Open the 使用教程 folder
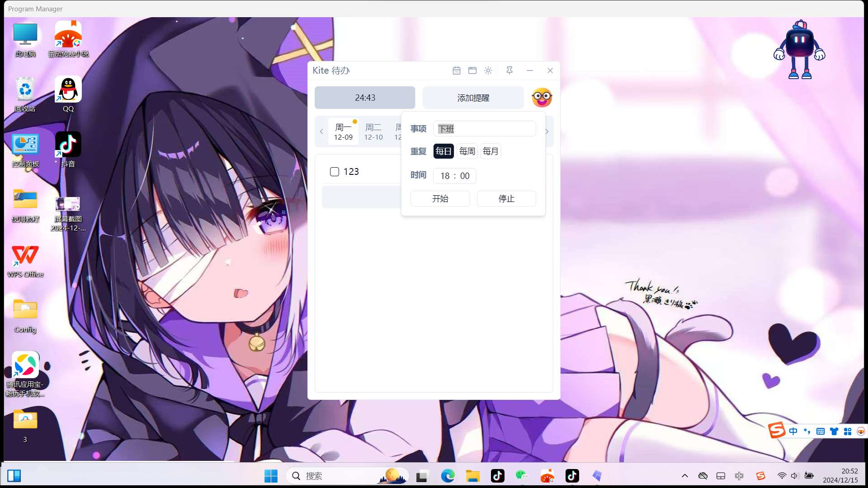Image resolution: width=868 pixels, height=488 pixels. (25, 205)
